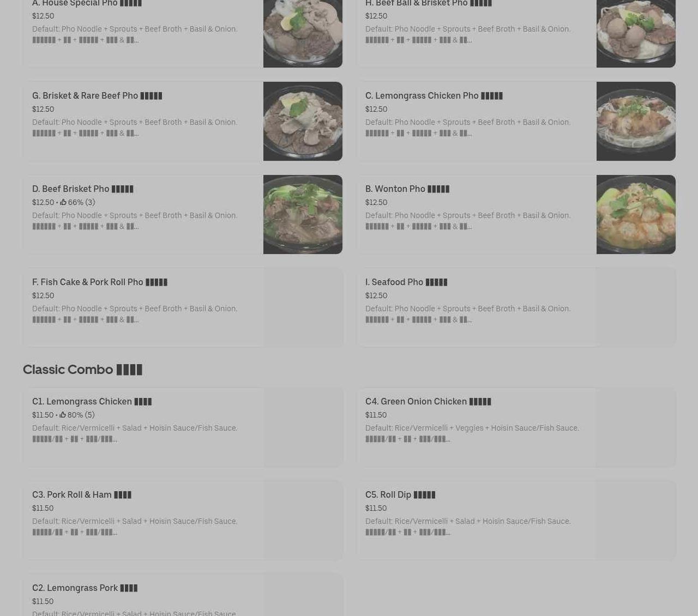This screenshot has height=616, width=698.
Task: Open the Beef Ball & Brisket Pho photo
Action: (636, 34)
